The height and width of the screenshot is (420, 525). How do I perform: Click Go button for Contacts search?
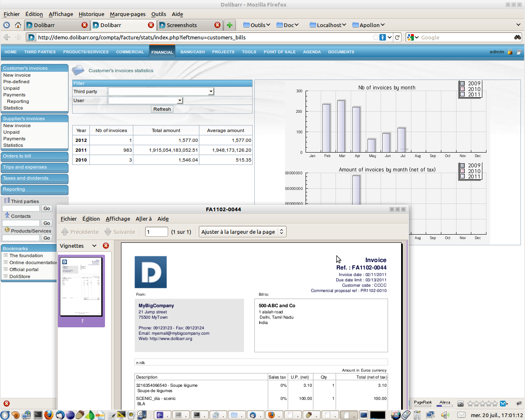(x=47, y=223)
